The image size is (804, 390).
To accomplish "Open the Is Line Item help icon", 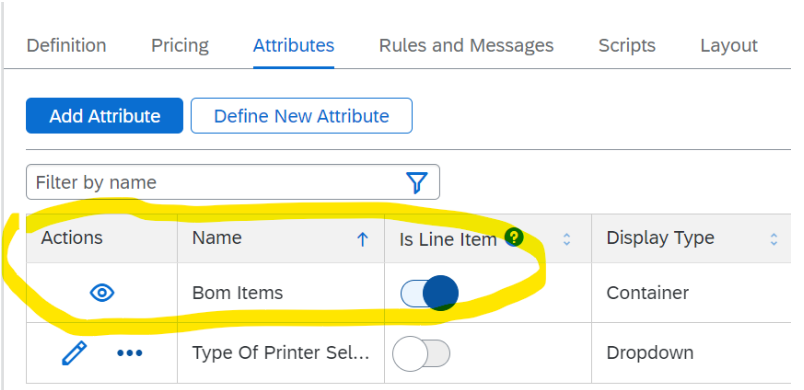I will [x=514, y=237].
